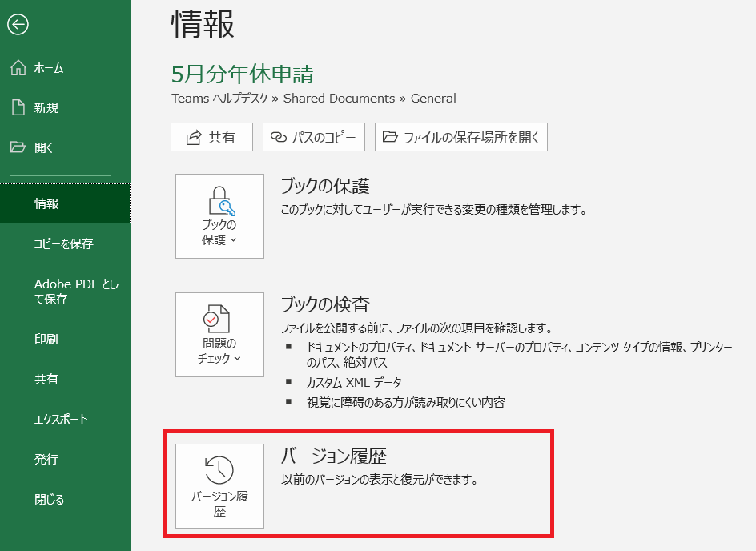756x551 pixels.
Task: Select 新規 in the sidebar
Action: [x=65, y=107]
